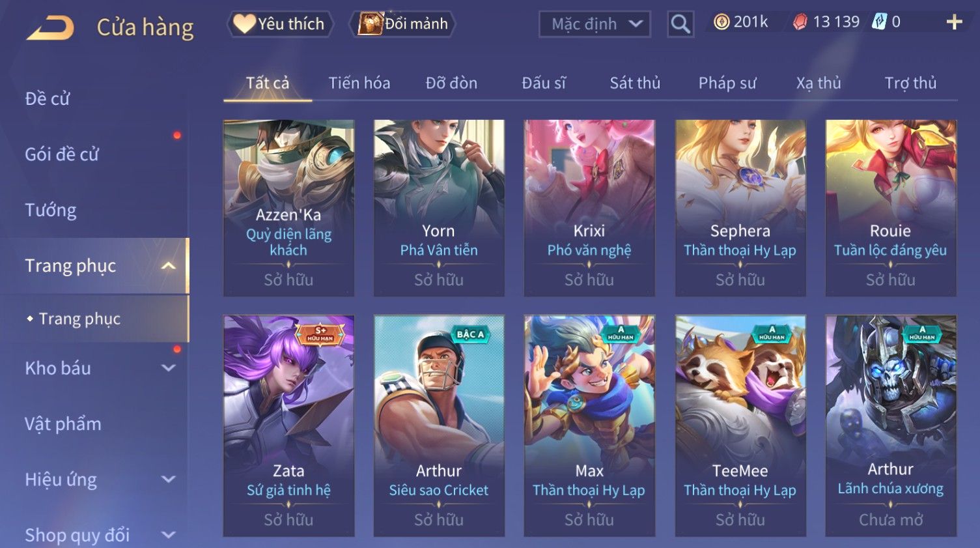The image size is (980, 548).
Task: Collapse the Trang phục sidebar section
Action: click(x=168, y=266)
